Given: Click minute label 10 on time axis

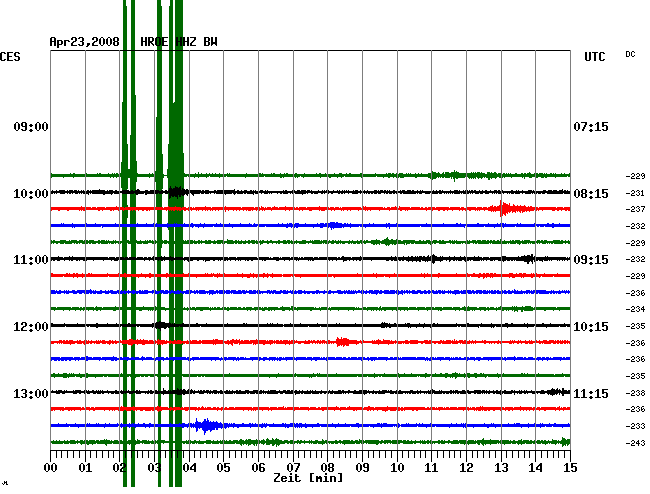Looking at the screenshot, I should (x=397, y=468).
